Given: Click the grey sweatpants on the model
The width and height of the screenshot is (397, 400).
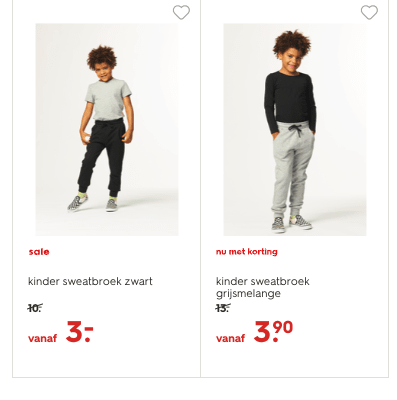Looking at the screenshot, I should point(293,168).
